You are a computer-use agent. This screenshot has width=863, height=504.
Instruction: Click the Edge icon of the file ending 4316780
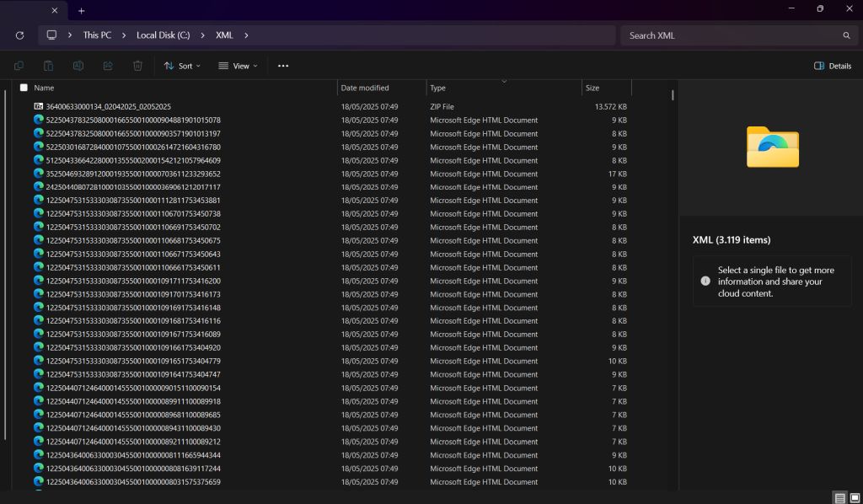(39, 147)
